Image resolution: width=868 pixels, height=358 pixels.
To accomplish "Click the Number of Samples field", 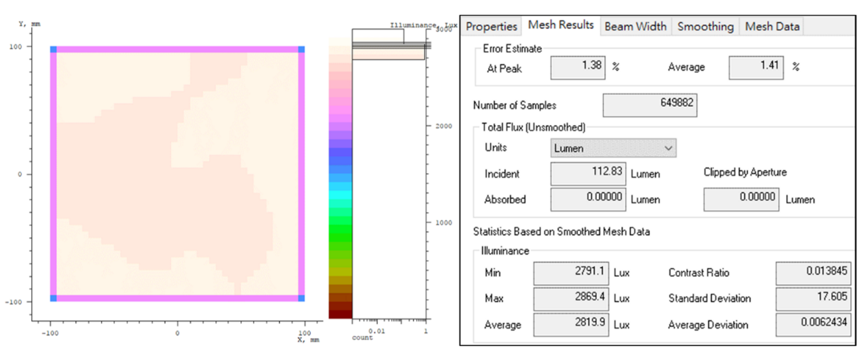I will pos(650,105).
